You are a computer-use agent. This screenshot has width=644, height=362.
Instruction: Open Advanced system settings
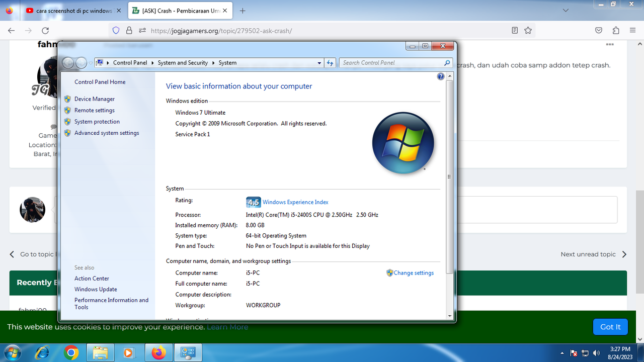[x=107, y=133]
